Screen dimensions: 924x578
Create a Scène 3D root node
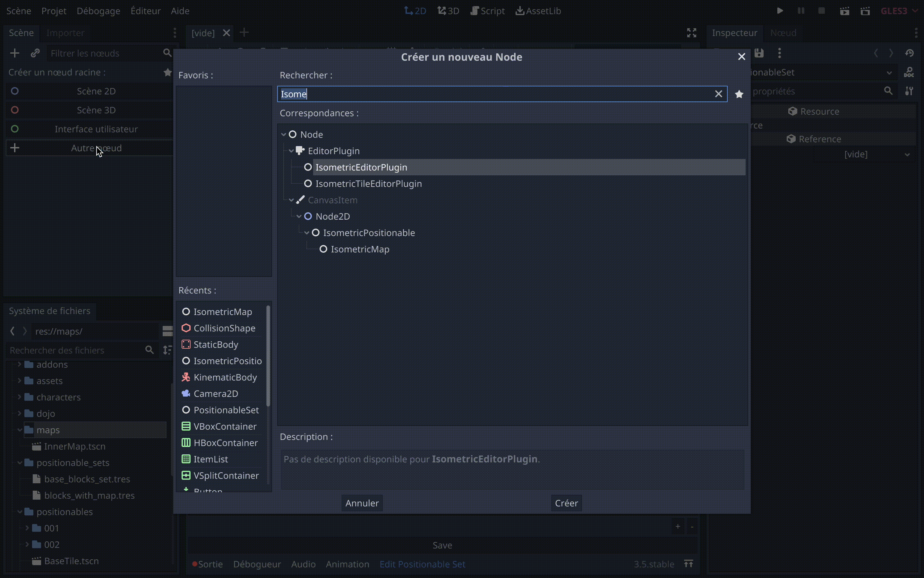(x=89, y=110)
